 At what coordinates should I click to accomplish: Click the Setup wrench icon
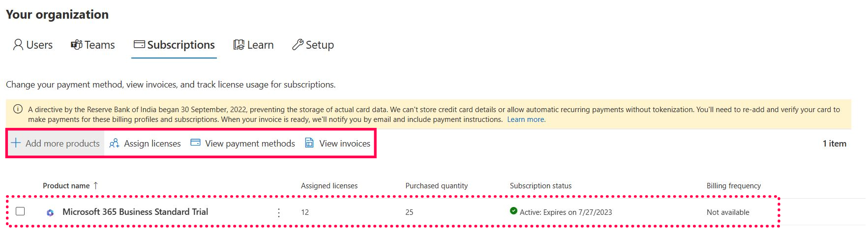[x=298, y=45]
